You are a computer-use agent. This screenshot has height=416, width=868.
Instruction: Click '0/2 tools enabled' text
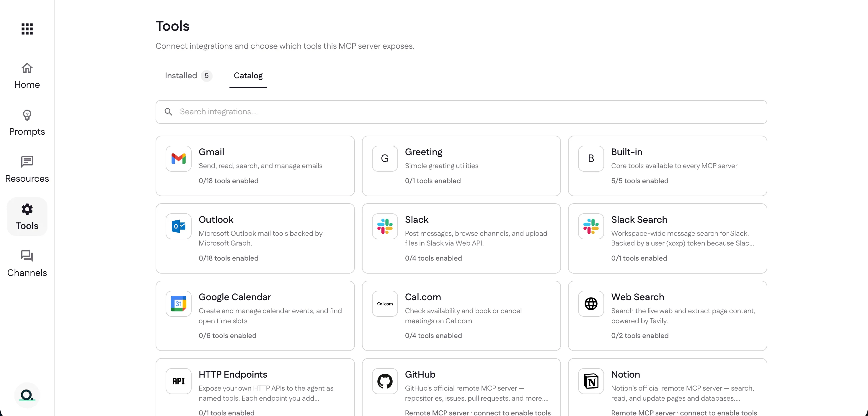pyautogui.click(x=640, y=335)
